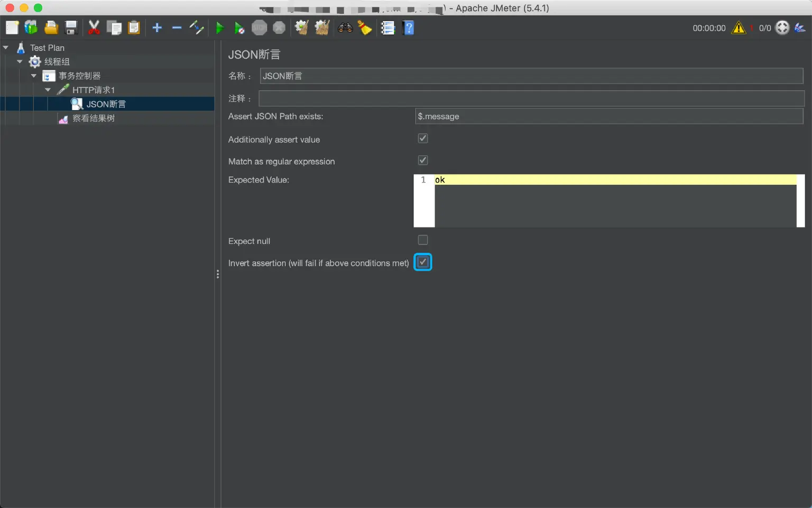
Task: Select 察看结果树 in the test tree
Action: click(93, 119)
